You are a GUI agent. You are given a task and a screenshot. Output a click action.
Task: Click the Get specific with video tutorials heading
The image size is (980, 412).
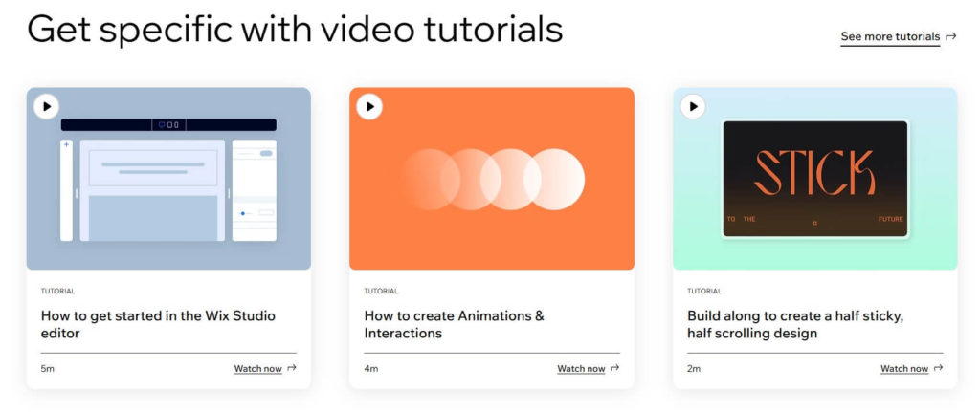coord(295,31)
